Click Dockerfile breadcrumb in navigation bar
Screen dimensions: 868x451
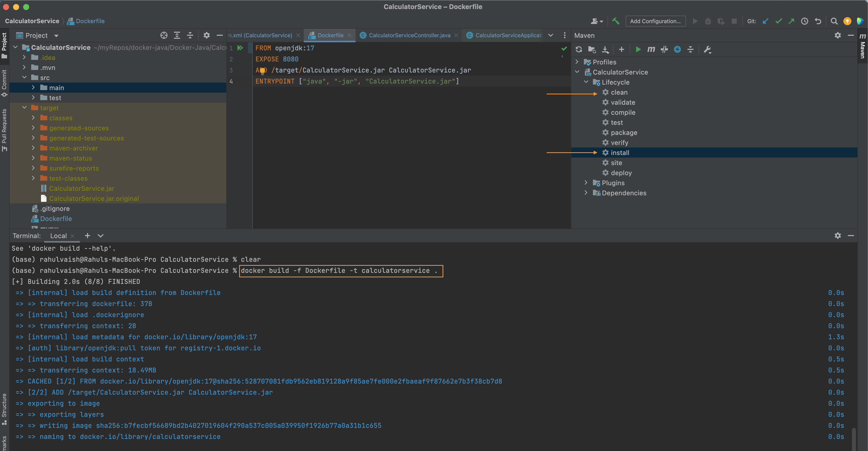86,21
